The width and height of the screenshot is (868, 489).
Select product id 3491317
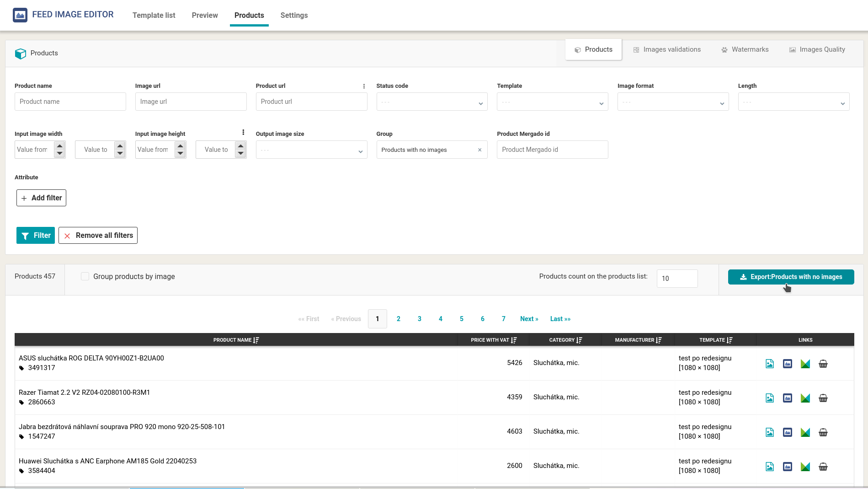[42, 368]
